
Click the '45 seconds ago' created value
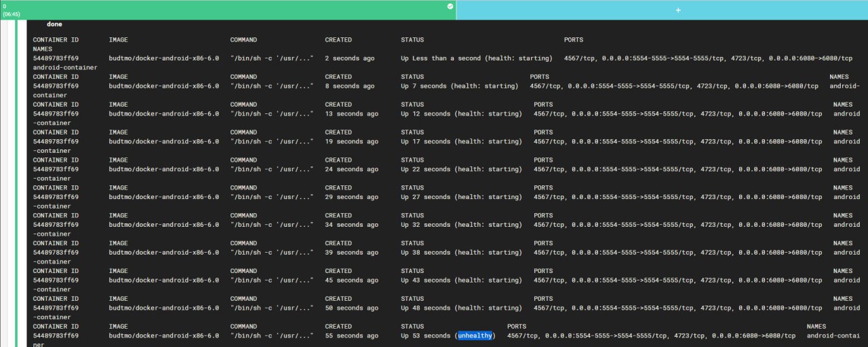[351, 280]
